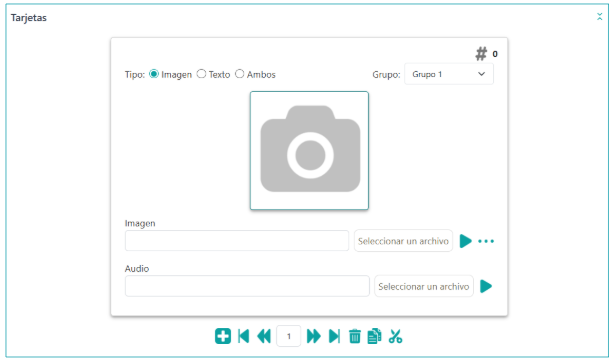Click Seleccionar un archivo for Imagen
Screen dimensions: 616x363
403,241
